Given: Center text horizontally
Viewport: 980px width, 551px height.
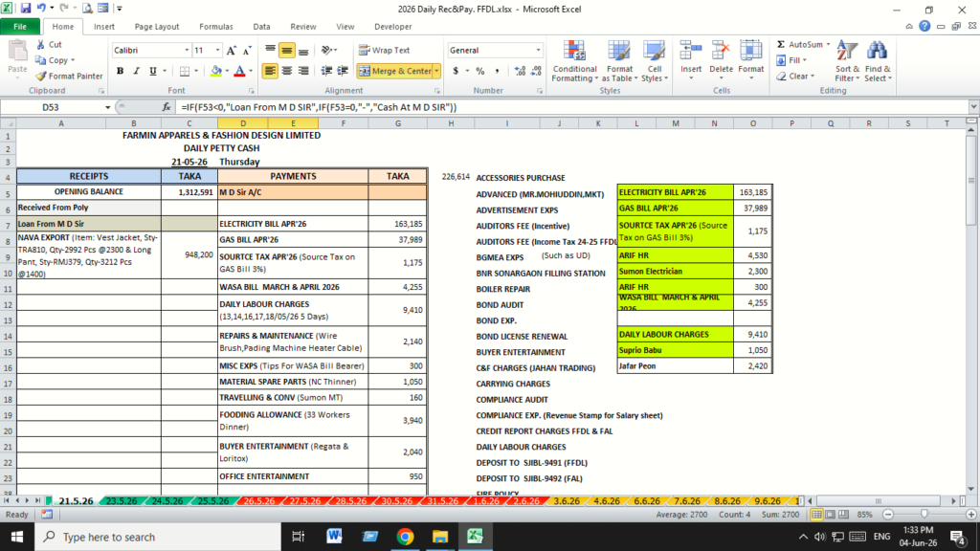Looking at the screenshot, I should pyautogui.click(x=287, y=71).
